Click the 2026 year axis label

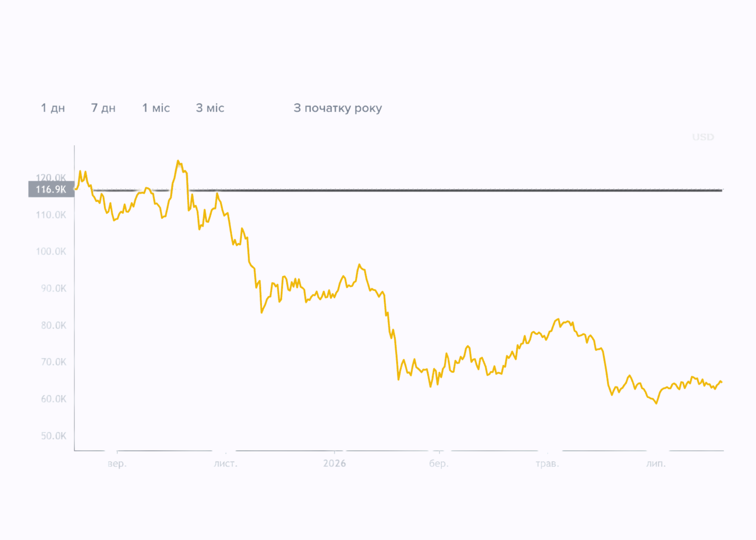[x=334, y=464]
